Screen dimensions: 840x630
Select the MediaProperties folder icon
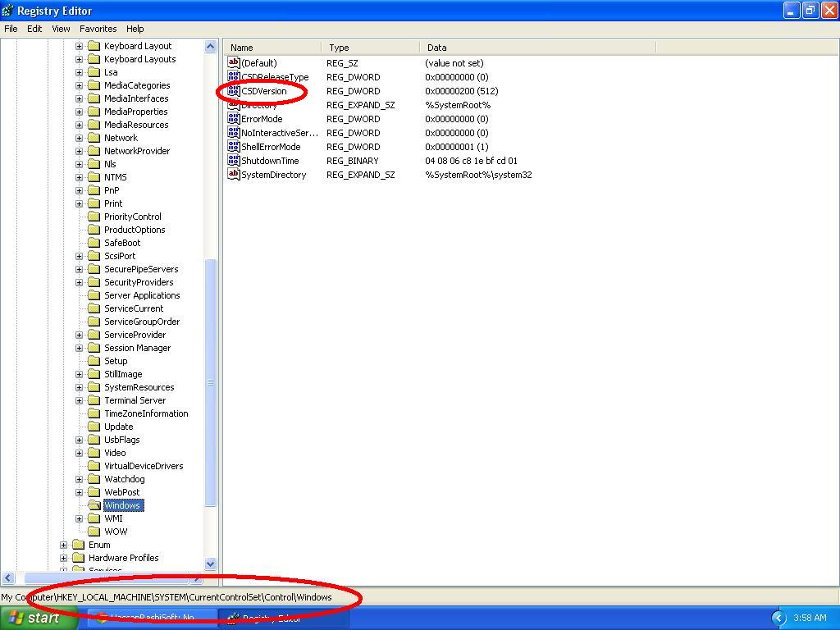[x=94, y=112]
